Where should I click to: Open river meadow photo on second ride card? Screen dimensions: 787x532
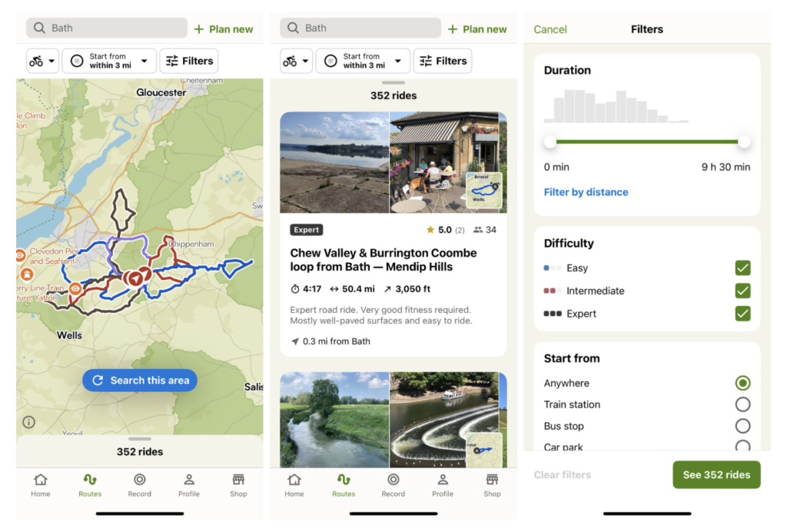click(x=334, y=420)
